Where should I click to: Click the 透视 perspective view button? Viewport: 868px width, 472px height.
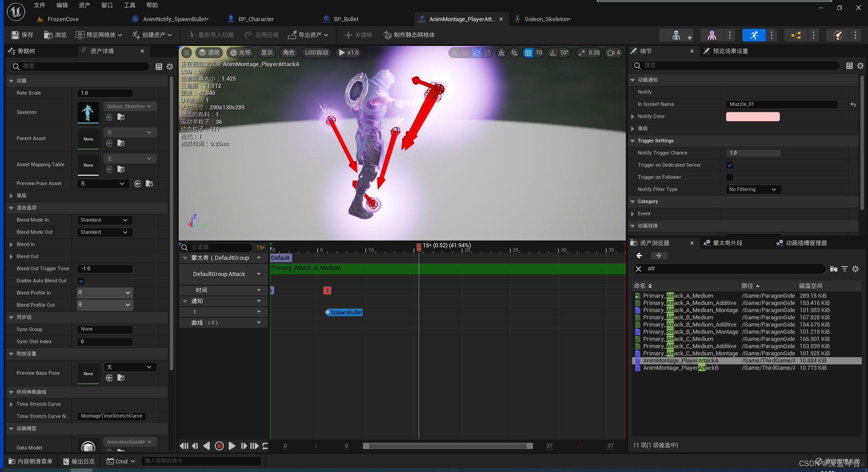209,53
